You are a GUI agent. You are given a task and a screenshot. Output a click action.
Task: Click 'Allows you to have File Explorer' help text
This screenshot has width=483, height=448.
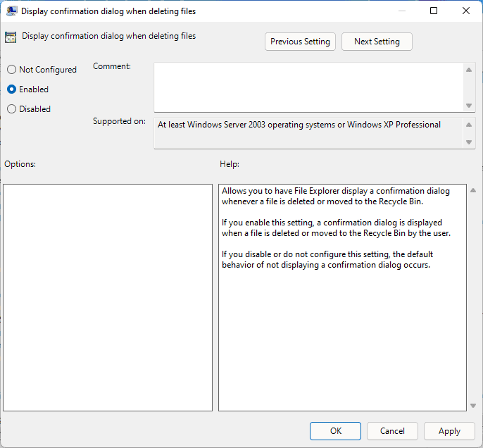point(336,196)
